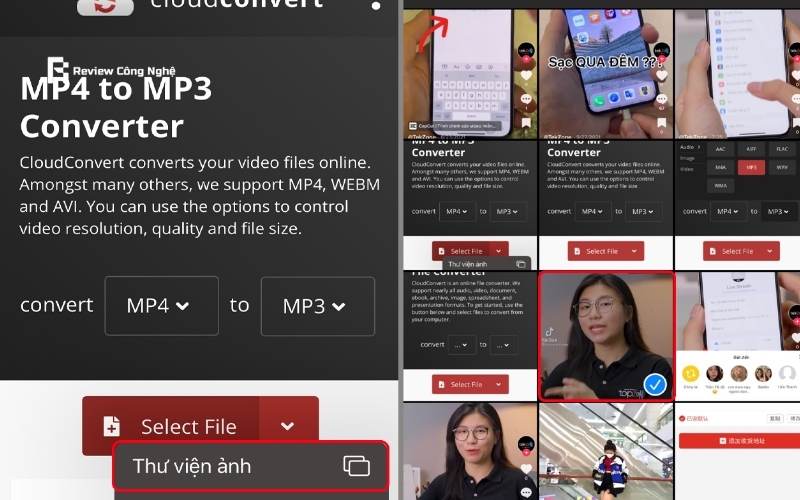Pick the screenshot with the red Chinese banner
This screenshot has width=800, height=500.
[x=737, y=451]
